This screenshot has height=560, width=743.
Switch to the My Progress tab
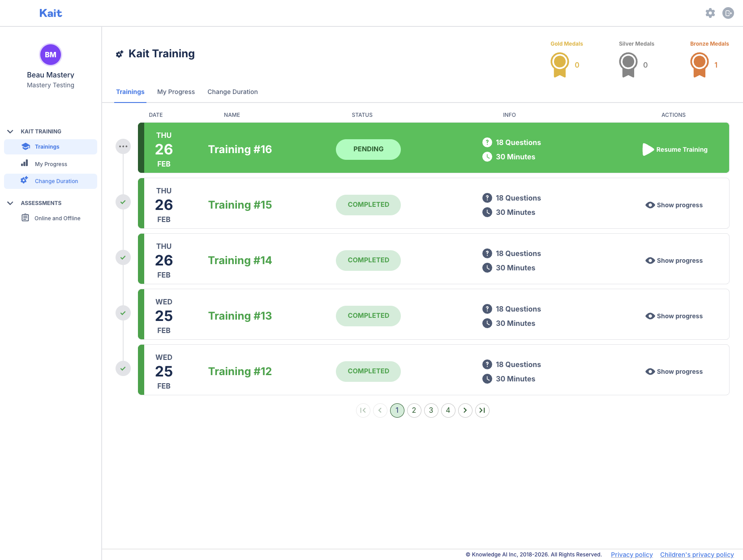coord(176,92)
